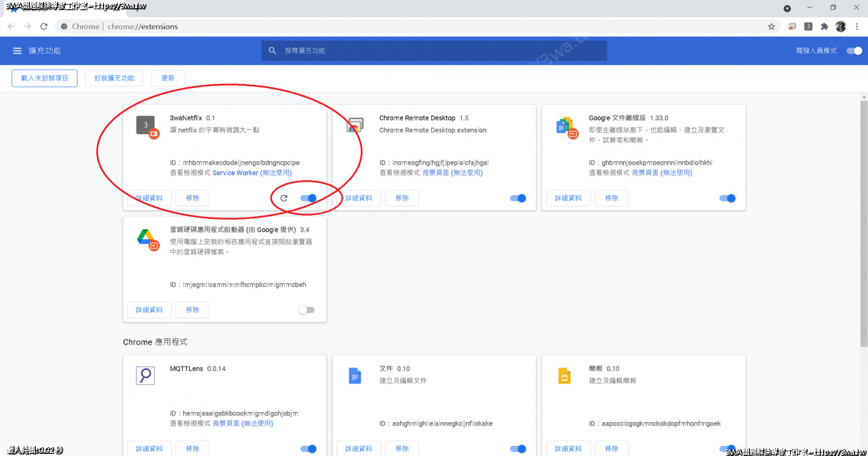Open the 3waNetflix Service Worker link

[x=235, y=173]
